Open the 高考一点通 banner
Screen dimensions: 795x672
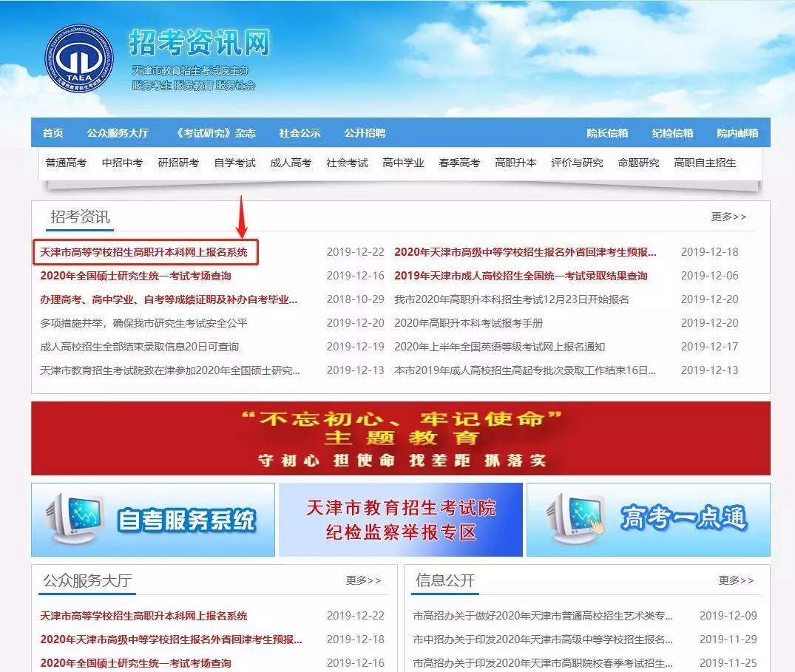coord(648,520)
